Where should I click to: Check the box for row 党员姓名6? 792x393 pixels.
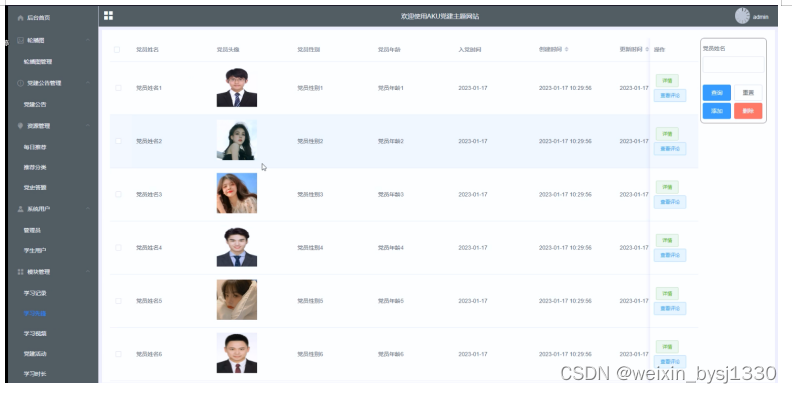click(118, 354)
